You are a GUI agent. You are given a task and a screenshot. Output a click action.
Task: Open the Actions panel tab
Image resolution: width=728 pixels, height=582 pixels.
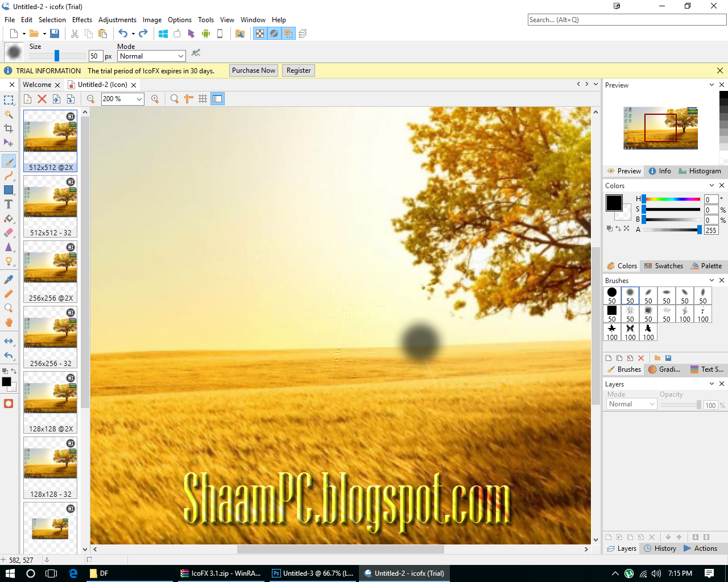(700, 548)
